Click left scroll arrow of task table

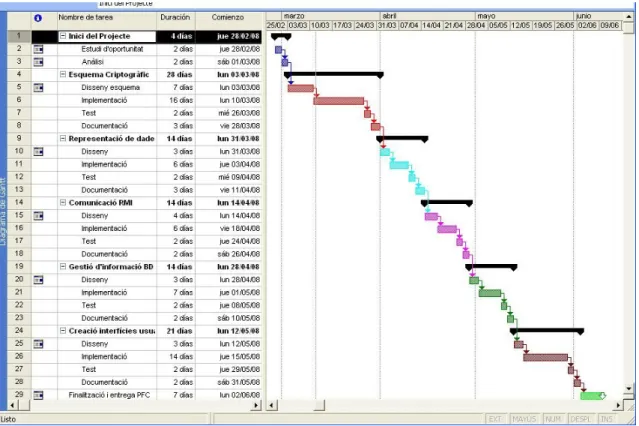click(x=13, y=405)
